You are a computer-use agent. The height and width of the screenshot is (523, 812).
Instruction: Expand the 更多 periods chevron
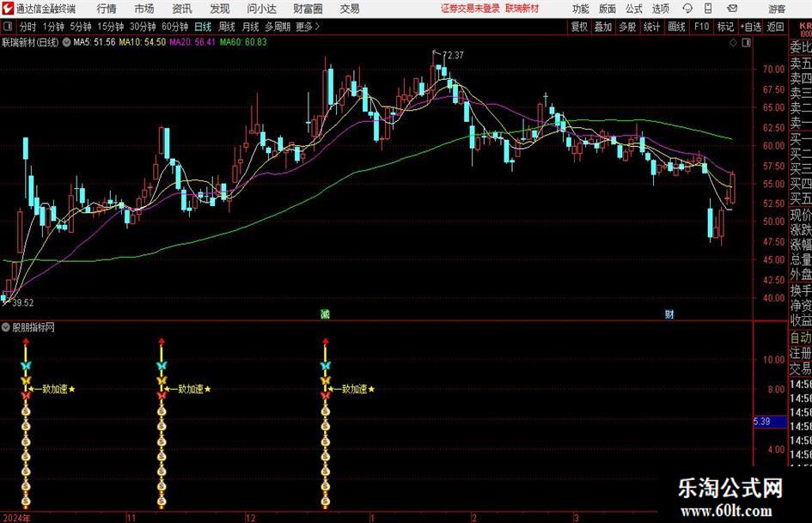point(317,27)
